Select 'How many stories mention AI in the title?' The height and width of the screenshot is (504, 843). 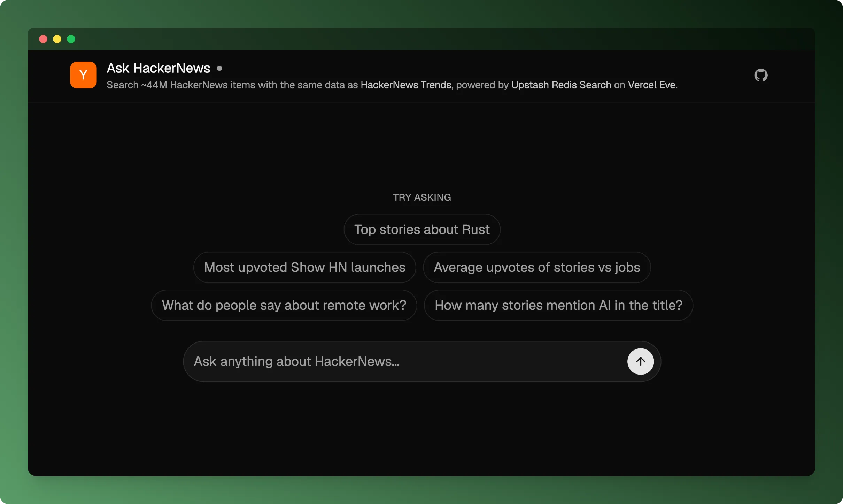[x=558, y=305]
